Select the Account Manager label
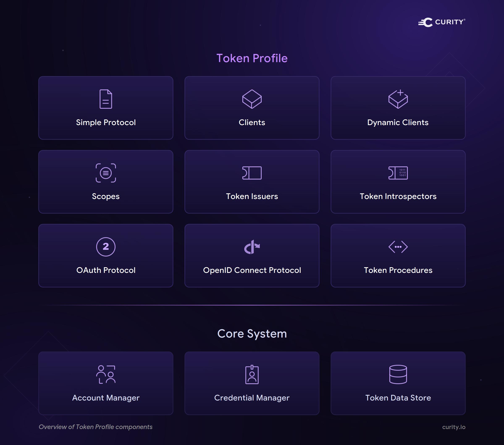The height and width of the screenshot is (445, 504). [x=106, y=398]
